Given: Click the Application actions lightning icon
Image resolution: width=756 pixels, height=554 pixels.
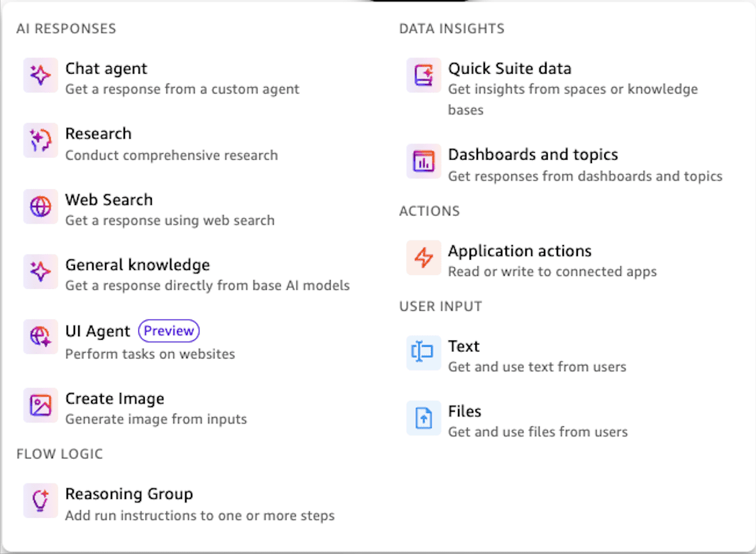Looking at the screenshot, I should 423,258.
